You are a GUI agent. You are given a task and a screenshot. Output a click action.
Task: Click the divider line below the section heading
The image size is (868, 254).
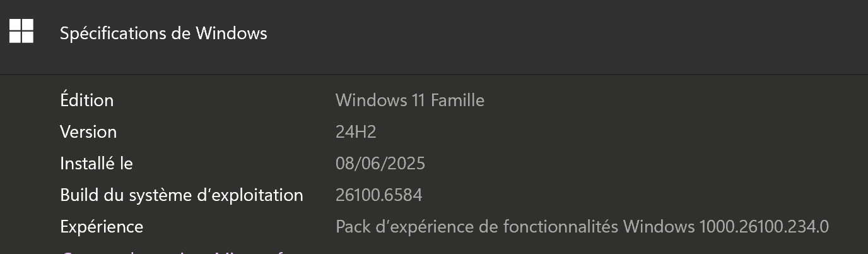coord(434,75)
